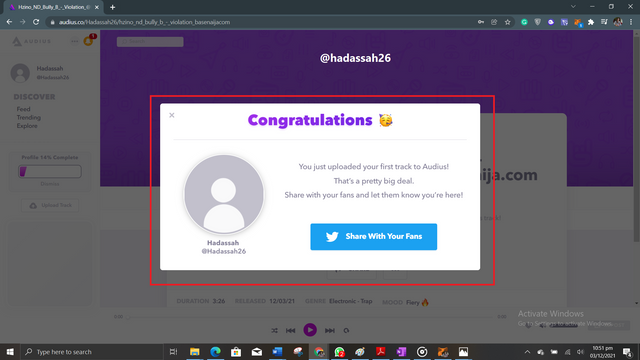Click the player's speaker mute icon

pyautogui.click(x=542, y=325)
